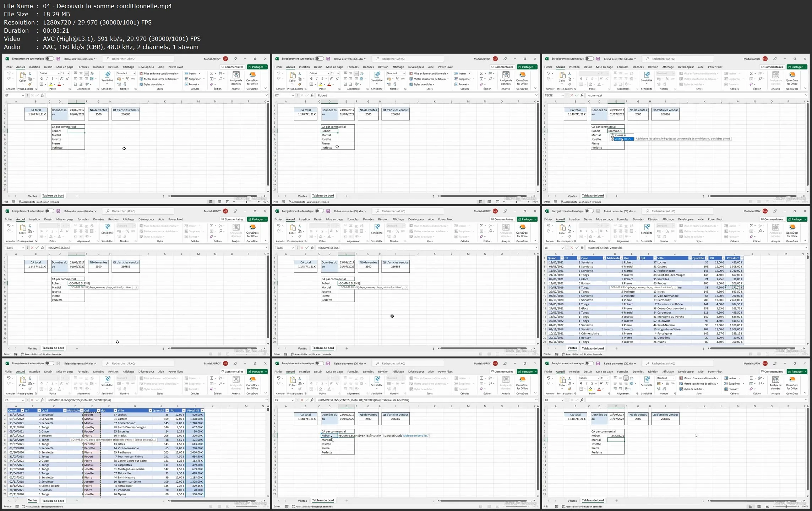The height and width of the screenshot is (511, 812).
Task: Save the workbook in the empty E7 frame
Action: (58, 59)
